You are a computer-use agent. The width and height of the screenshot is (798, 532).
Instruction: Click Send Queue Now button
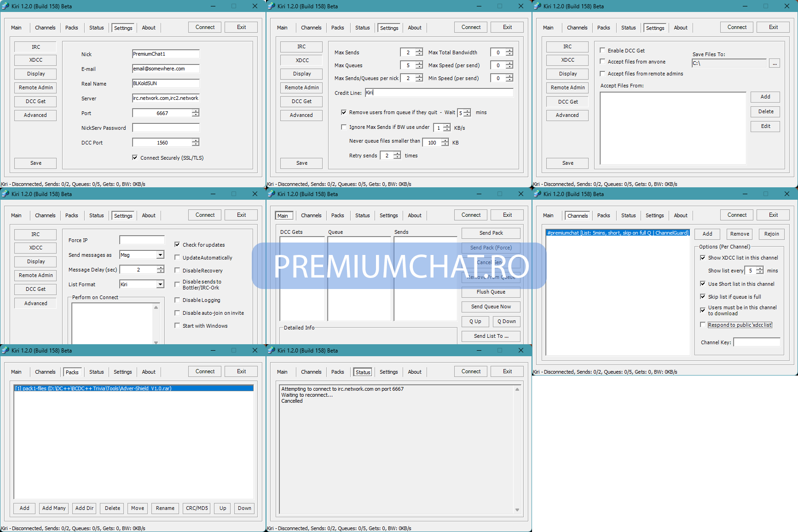point(491,306)
